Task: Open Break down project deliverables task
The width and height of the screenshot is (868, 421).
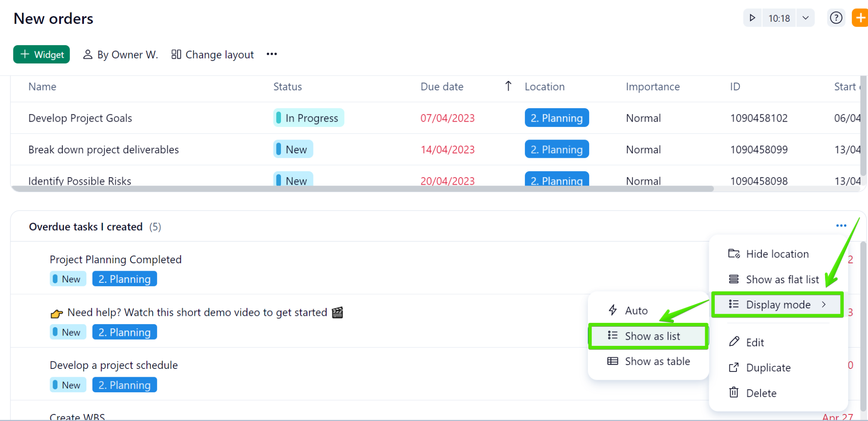Action: [103, 150]
